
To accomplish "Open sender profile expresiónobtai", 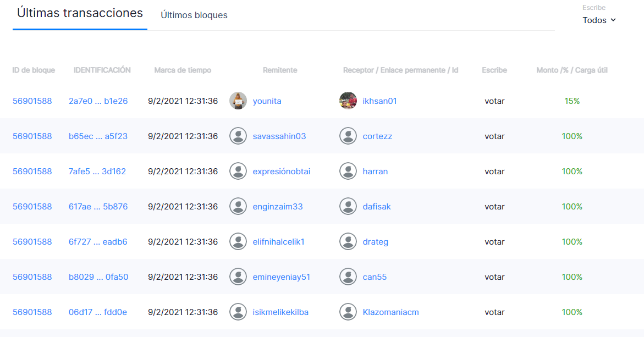I will [282, 172].
